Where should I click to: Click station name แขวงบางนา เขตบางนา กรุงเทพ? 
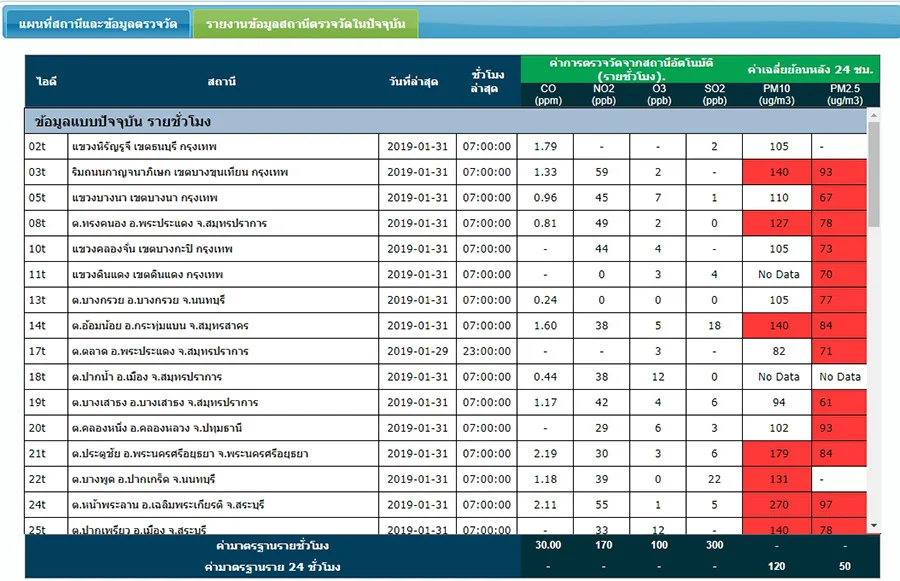click(x=145, y=197)
